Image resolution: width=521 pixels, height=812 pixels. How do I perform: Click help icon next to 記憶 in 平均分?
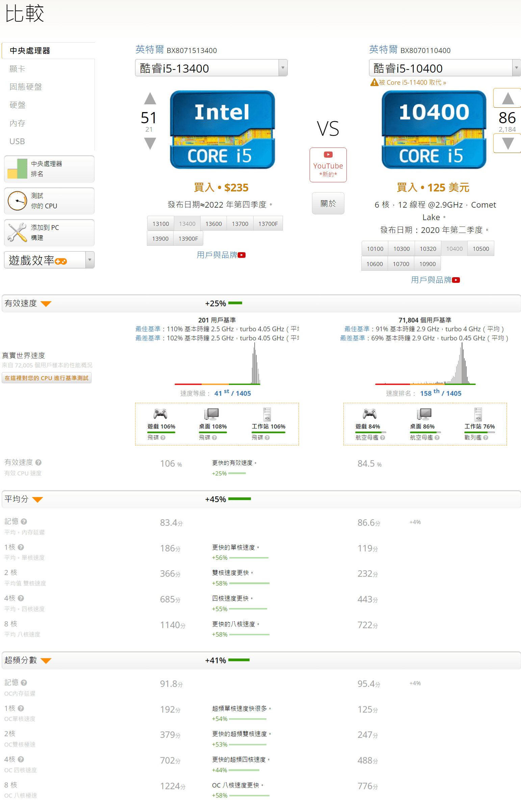[24, 521]
